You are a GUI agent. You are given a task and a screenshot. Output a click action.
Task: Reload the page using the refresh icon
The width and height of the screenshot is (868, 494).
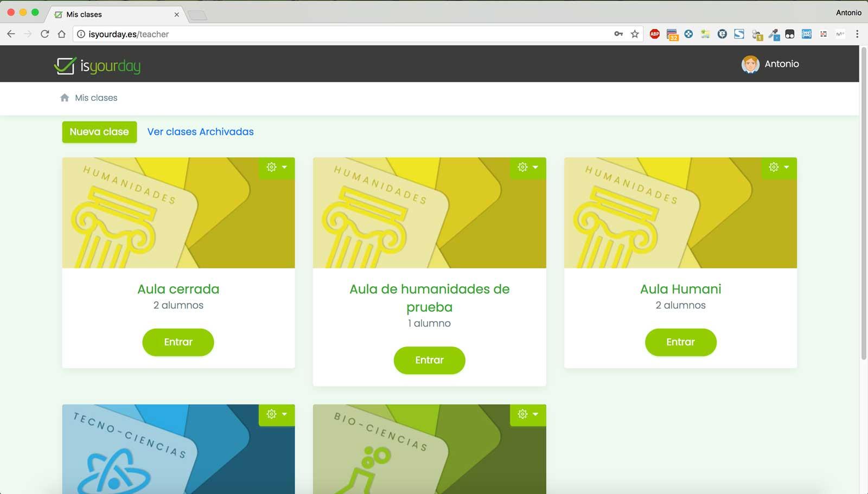(x=46, y=34)
